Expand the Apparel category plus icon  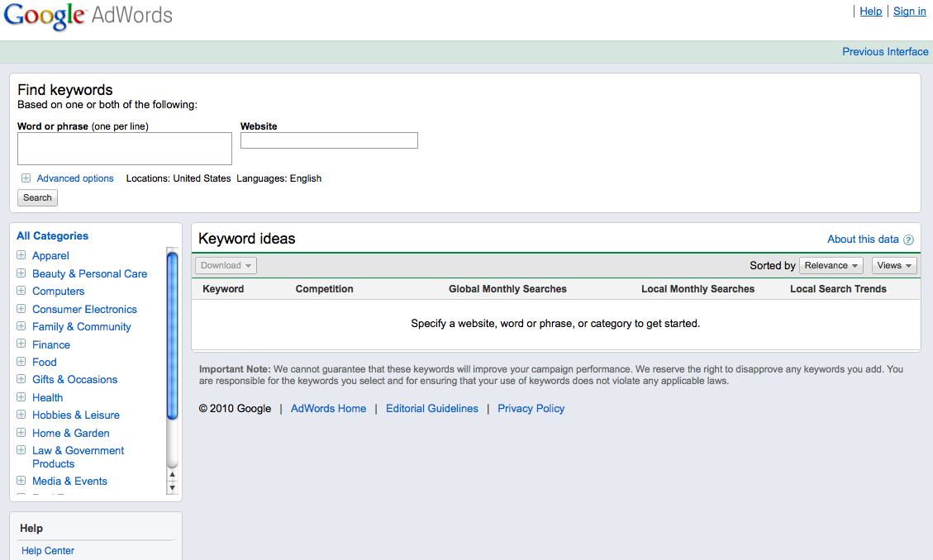pos(21,255)
